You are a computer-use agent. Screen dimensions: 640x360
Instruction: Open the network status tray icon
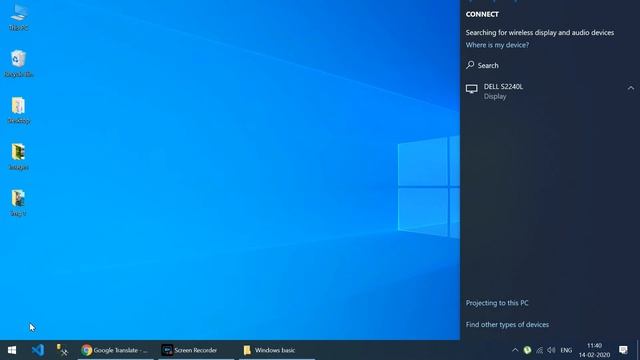[539, 350]
